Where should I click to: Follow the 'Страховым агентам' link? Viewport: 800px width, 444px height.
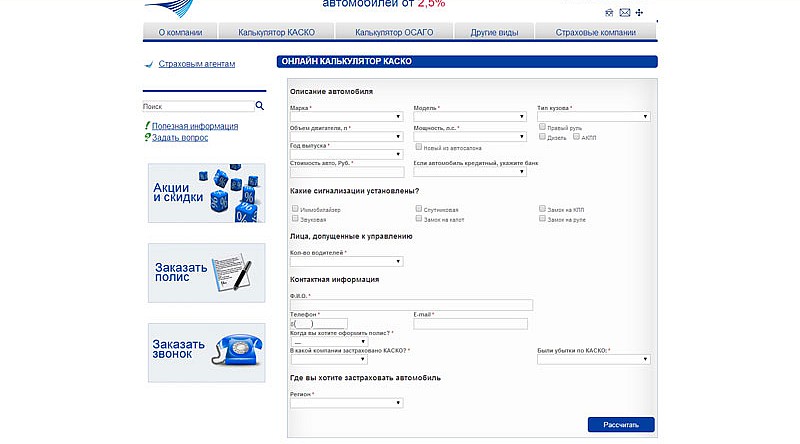[x=197, y=64]
